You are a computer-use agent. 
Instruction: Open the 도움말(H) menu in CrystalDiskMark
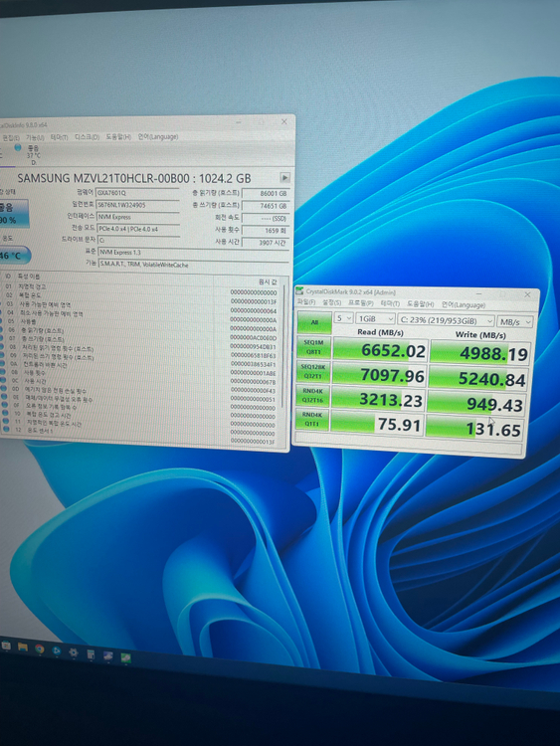420,304
